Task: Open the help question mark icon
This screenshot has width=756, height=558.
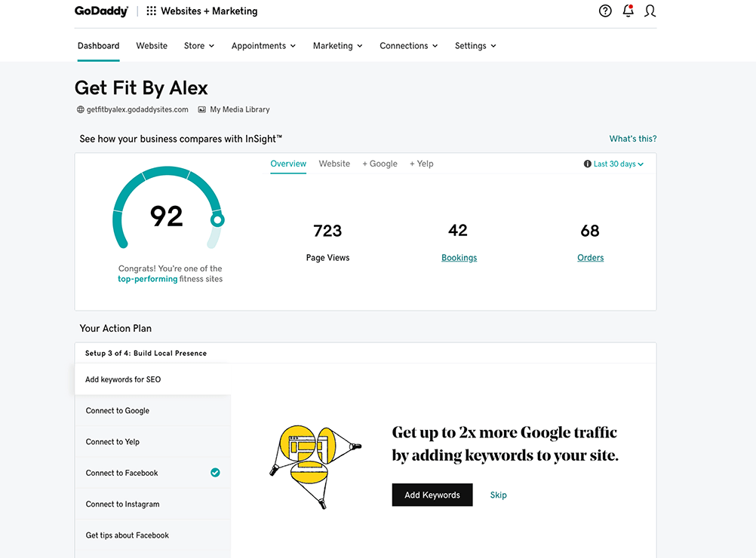Action: (x=605, y=11)
